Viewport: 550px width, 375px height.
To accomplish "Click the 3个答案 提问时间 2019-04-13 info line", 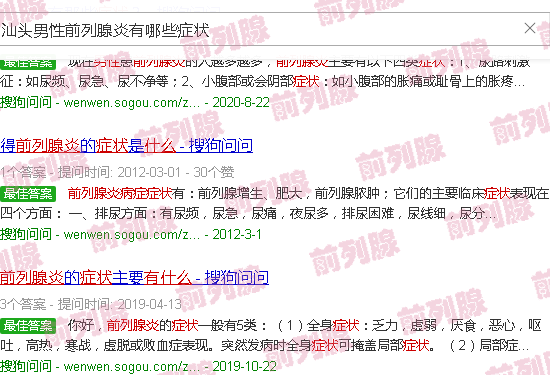I will [x=91, y=304].
